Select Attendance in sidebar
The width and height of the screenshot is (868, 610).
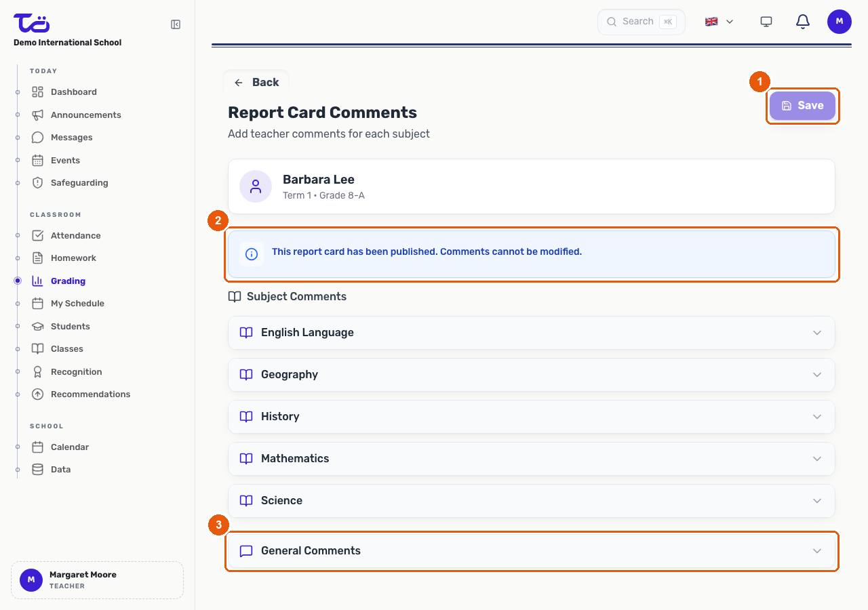[75, 235]
